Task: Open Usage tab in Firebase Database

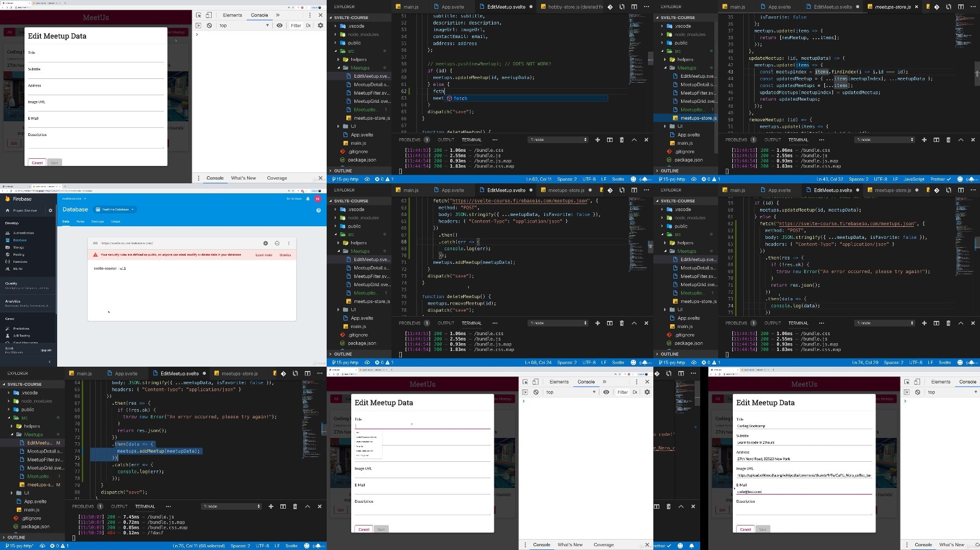Action: point(115,222)
